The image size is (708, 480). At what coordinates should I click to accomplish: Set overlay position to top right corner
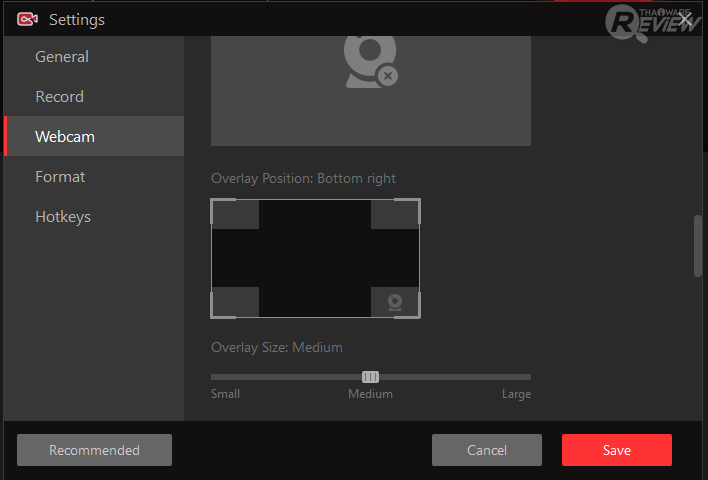click(395, 214)
